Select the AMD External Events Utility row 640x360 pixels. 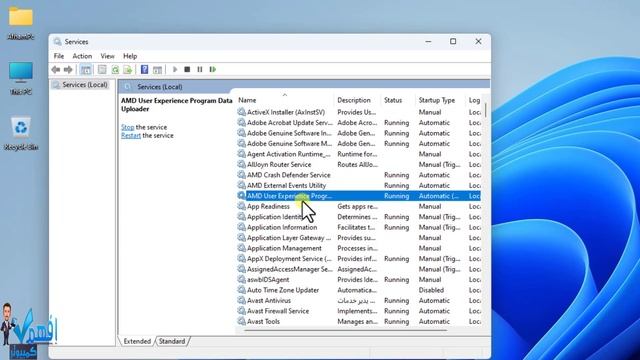358,185
